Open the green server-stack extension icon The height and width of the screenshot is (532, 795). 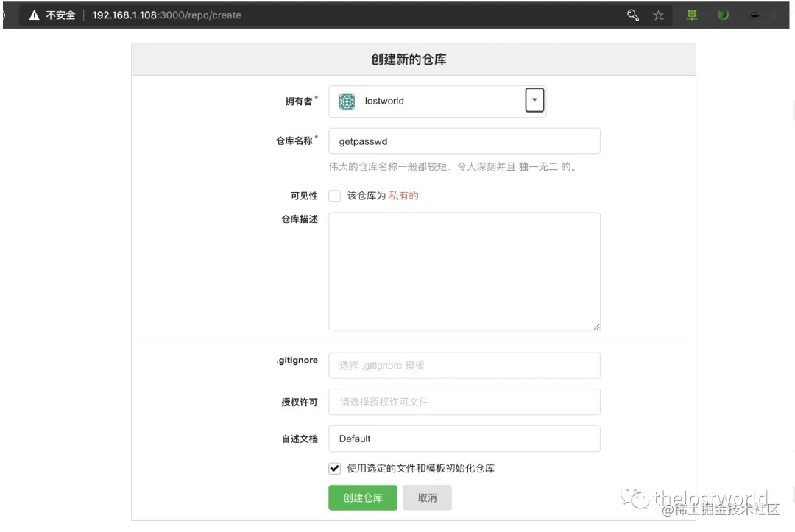point(691,15)
